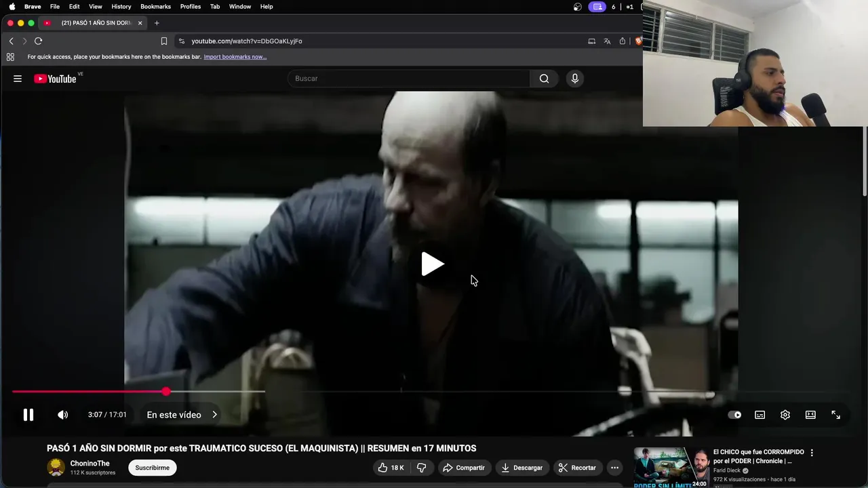Switch to theater mode view
868x488 pixels.
(810, 415)
